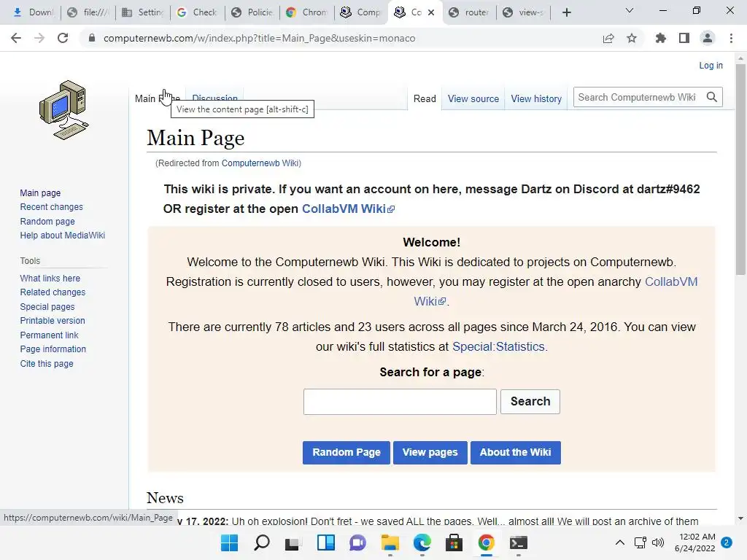The image size is (747, 560).
Task: Click the Search for a page box
Action: [400, 402]
